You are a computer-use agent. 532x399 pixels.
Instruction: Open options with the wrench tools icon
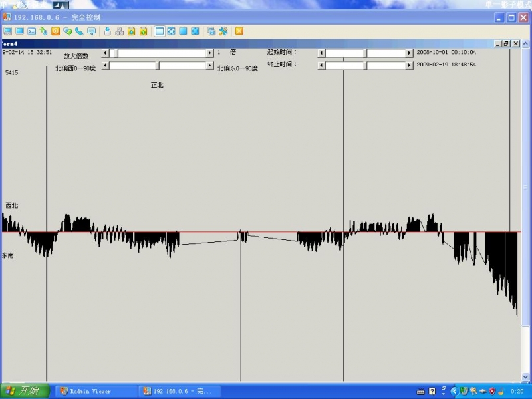(223, 31)
